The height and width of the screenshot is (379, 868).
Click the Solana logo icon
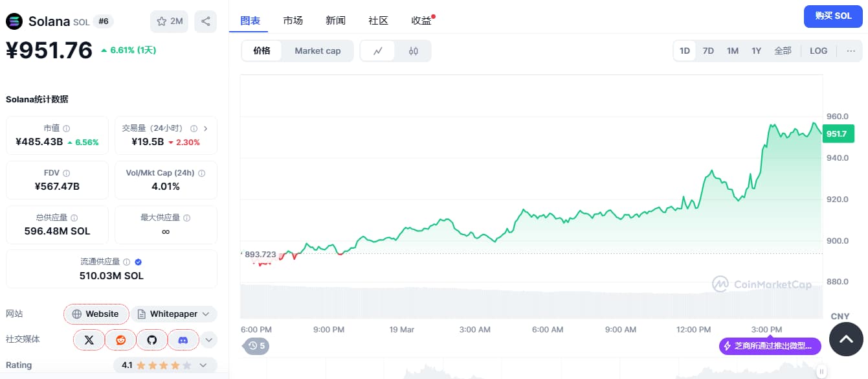pyautogui.click(x=14, y=21)
